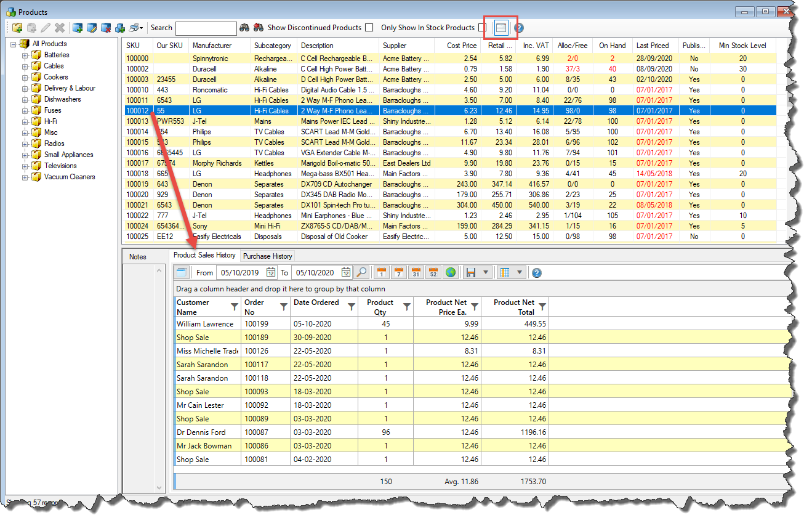
Task: Expand the Batteries category tree node
Action: 25,55
